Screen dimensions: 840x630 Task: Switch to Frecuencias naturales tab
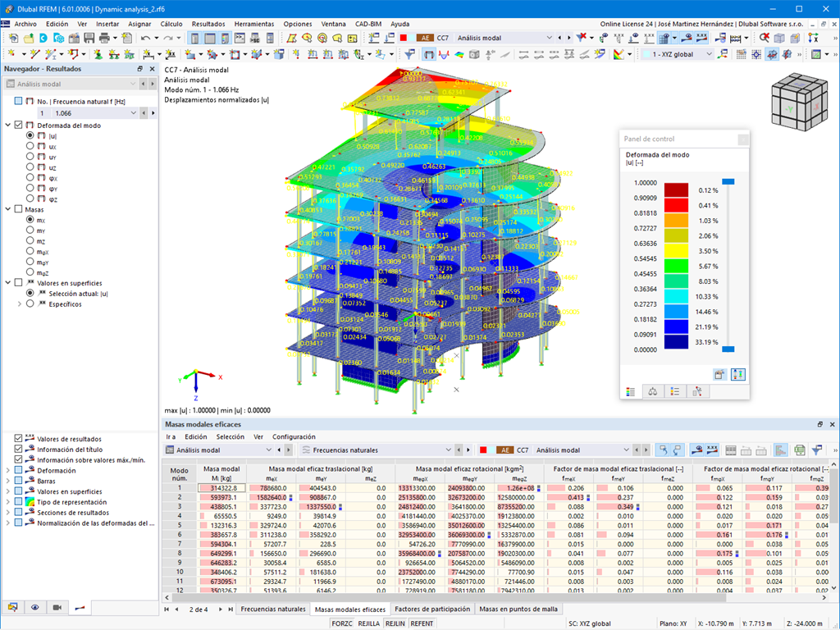point(273,609)
